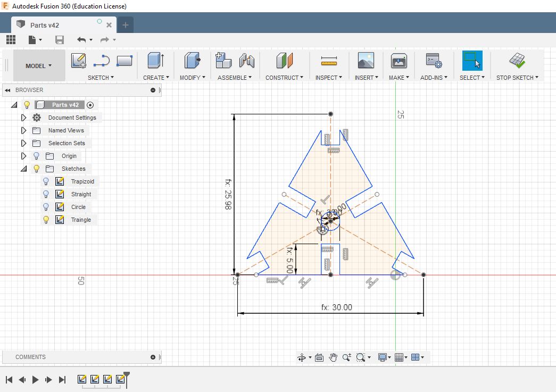Switch to the Parts v42 tab
Image resolution: width=556 pixels, height=392 pixels.
click(x=45, y=25)
